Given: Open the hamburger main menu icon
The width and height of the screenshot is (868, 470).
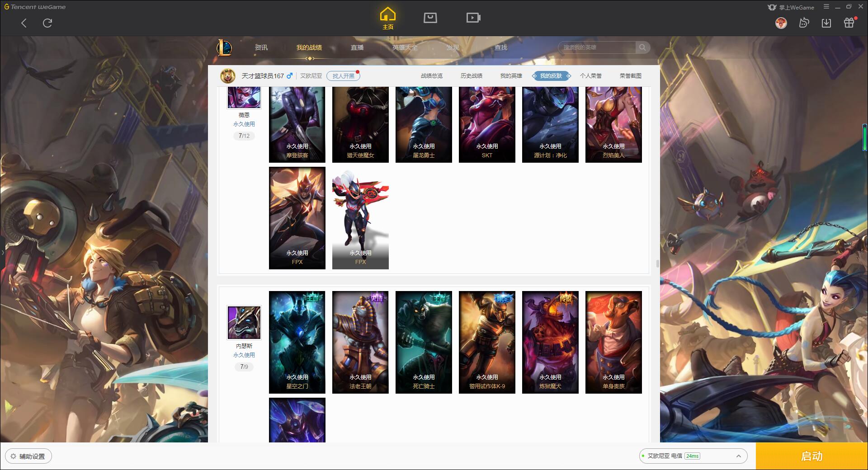Looking at the screenshot, I should (826, 7).
